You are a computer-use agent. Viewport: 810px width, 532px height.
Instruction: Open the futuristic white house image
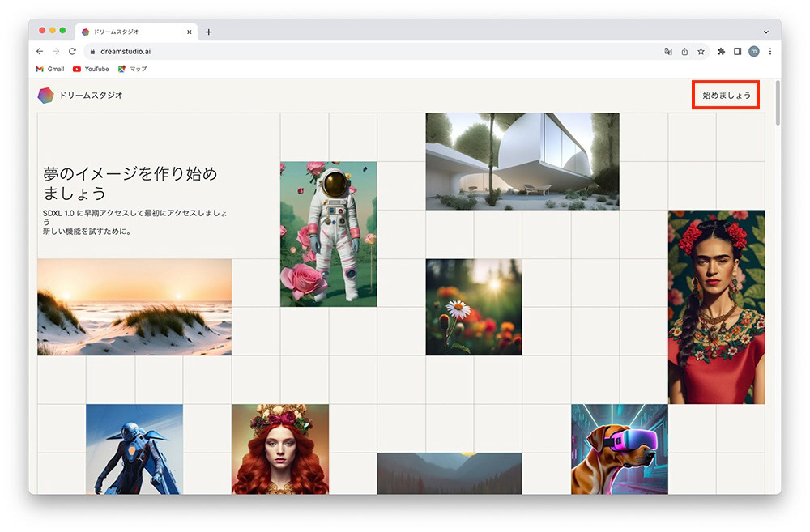click(x=522, y=161)
